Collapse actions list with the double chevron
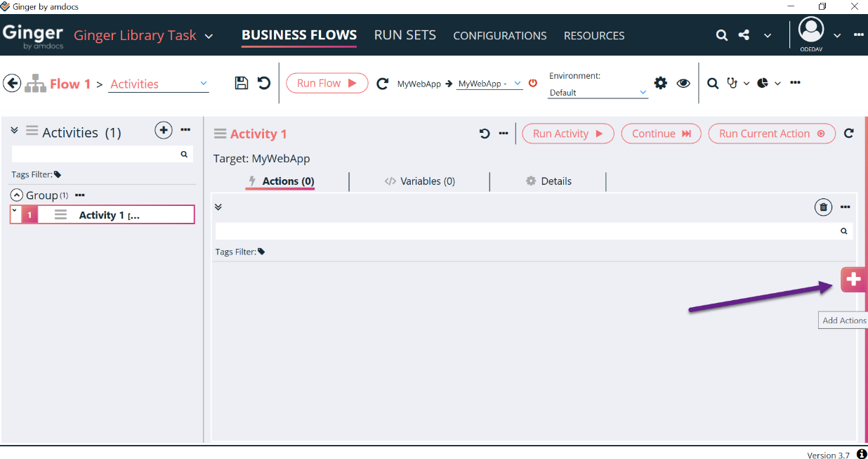Viewport: 868px width, 459px height. 218,207
